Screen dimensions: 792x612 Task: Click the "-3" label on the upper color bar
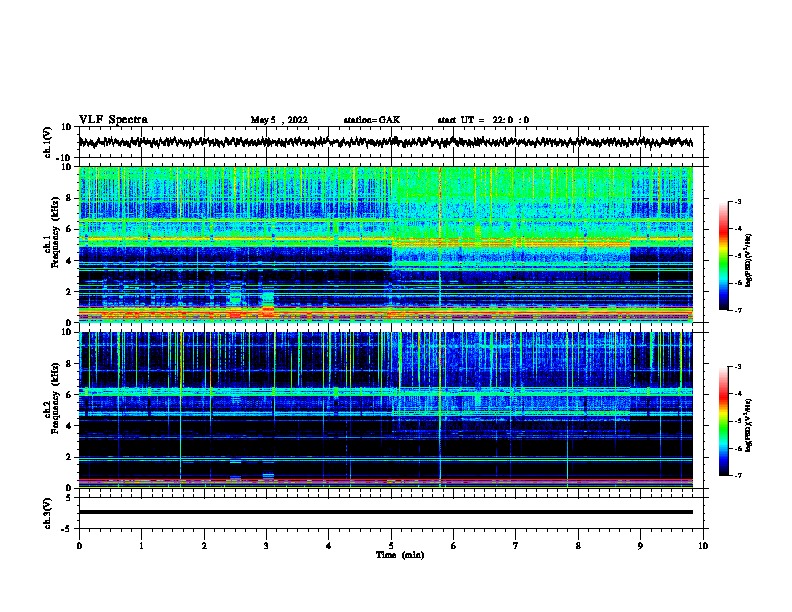tap(738, 201)
